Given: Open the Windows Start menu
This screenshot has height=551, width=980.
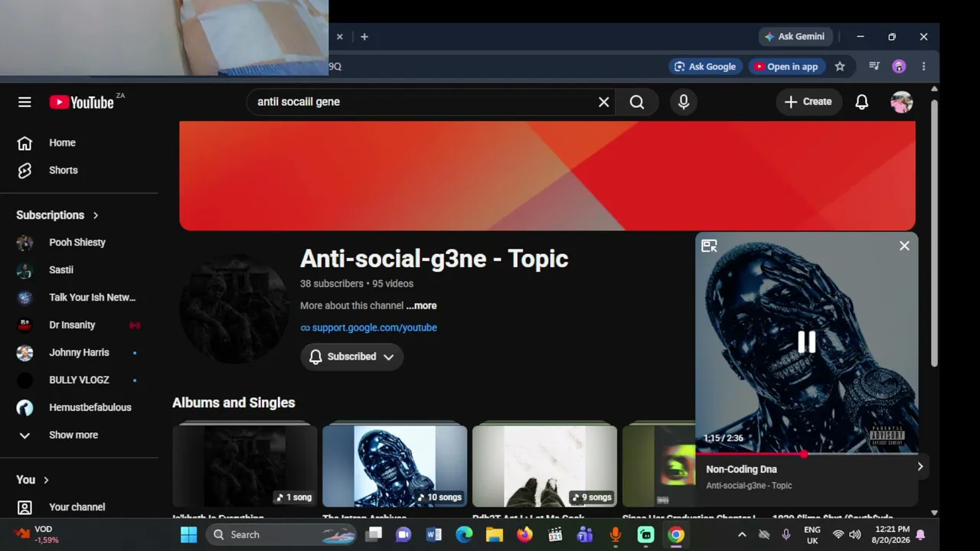Looking at the screenshot, I should click(x=188, y=535).
